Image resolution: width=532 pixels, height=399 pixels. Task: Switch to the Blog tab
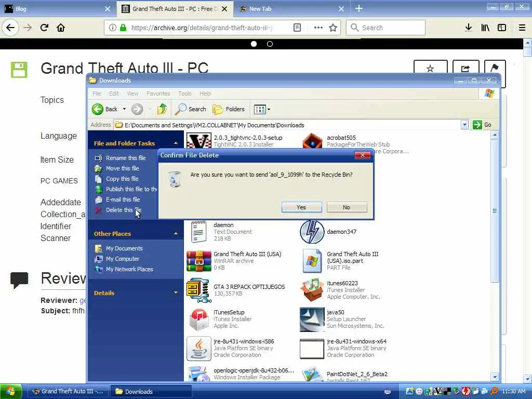pyautogui.click(x=58, y=9)
